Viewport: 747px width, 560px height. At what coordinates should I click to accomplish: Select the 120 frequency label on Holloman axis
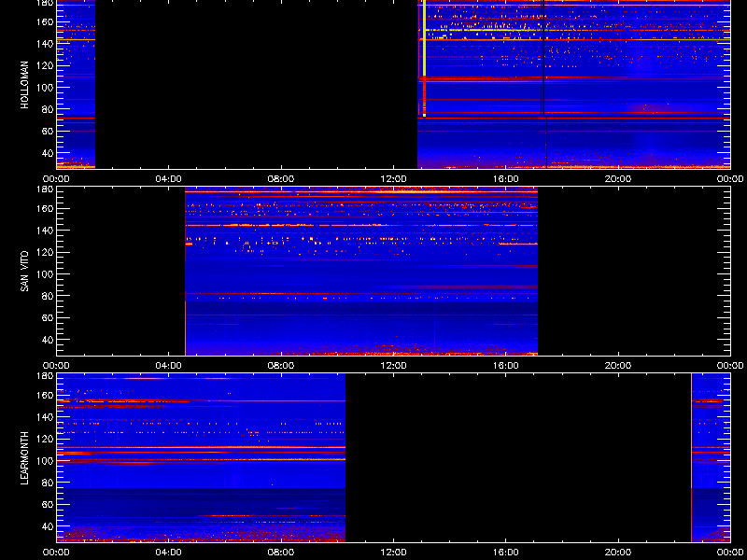tap(47, 65)
